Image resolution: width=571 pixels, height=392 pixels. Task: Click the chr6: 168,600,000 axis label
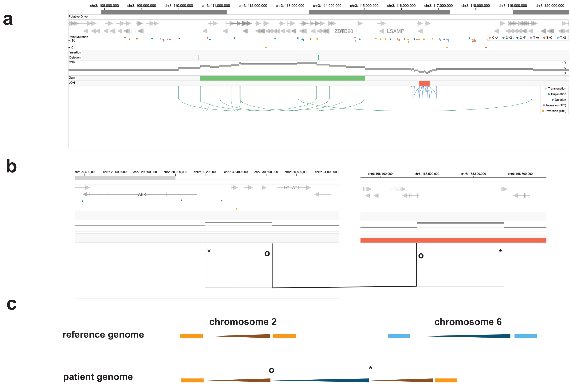(x=474, y=174)
